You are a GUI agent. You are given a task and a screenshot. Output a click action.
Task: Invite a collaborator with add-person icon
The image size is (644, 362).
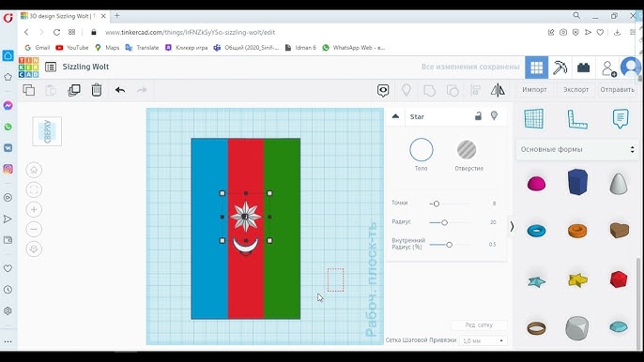coord(608,68)
